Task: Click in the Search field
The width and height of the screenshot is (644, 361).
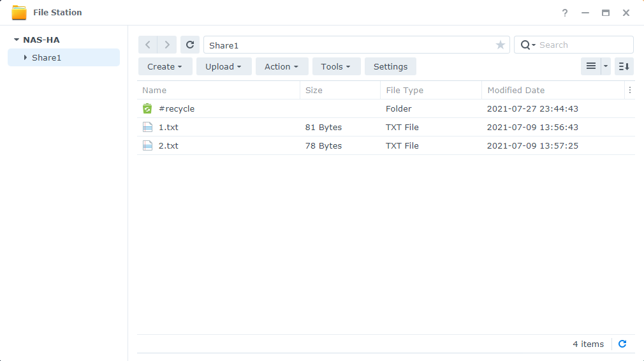Action: point(583,45)
